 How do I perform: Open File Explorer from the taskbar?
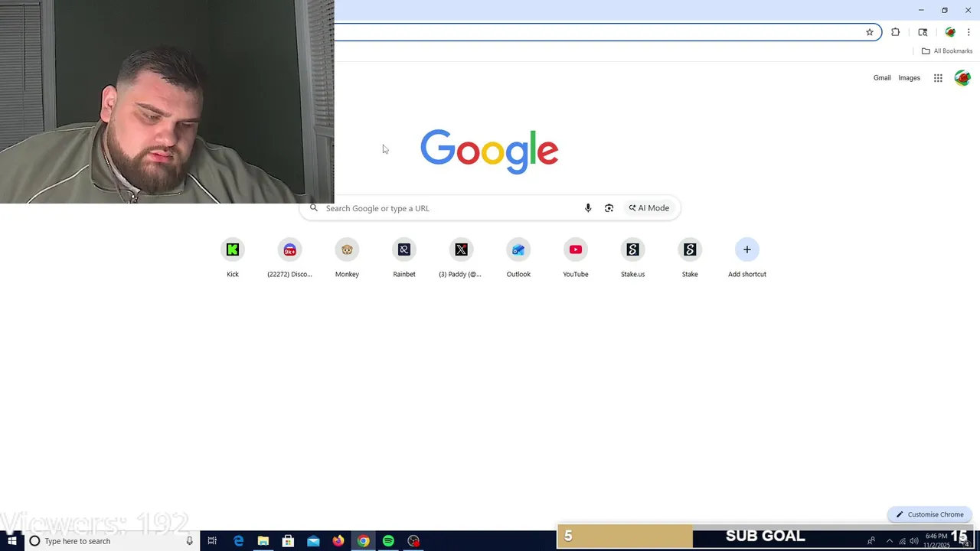coord(263,541)
